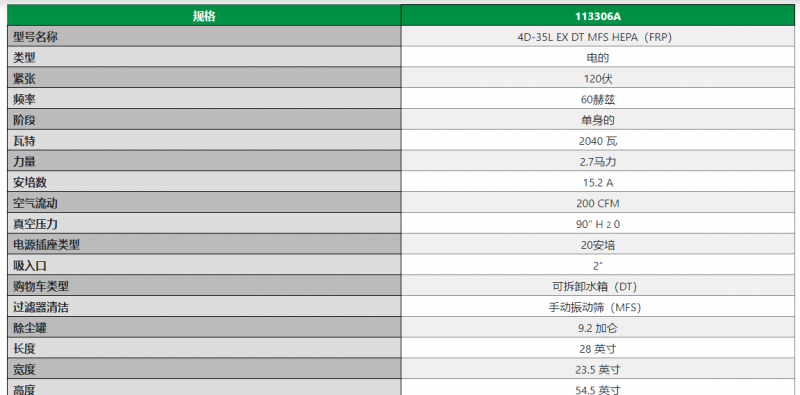Click the 20安培 outlet type value
The image size is (800, 395).
pos(598,245)
